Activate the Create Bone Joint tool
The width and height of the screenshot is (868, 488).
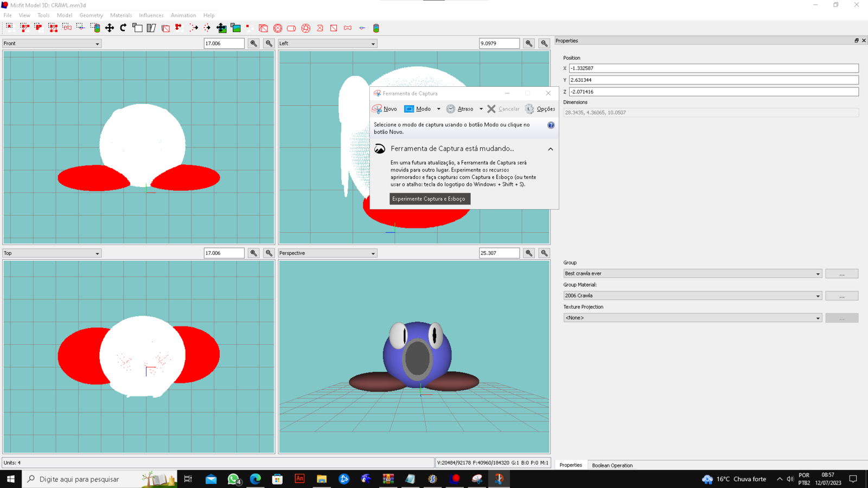348,28
